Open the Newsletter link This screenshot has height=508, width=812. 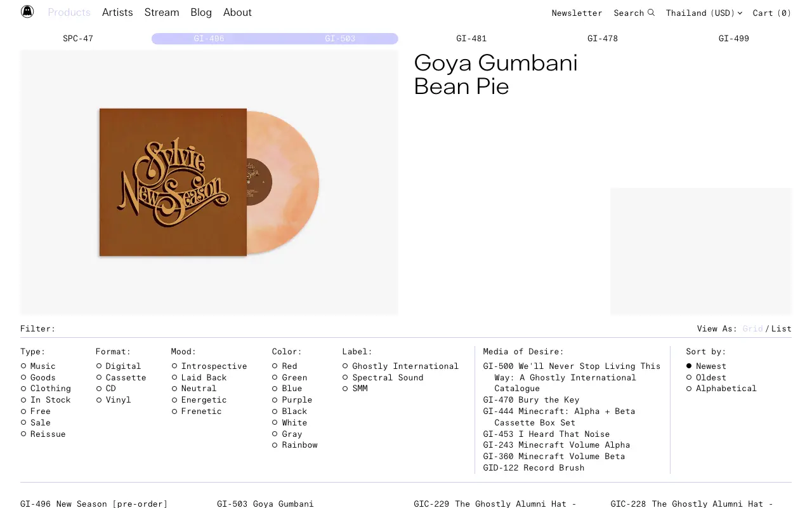point(577,13)
